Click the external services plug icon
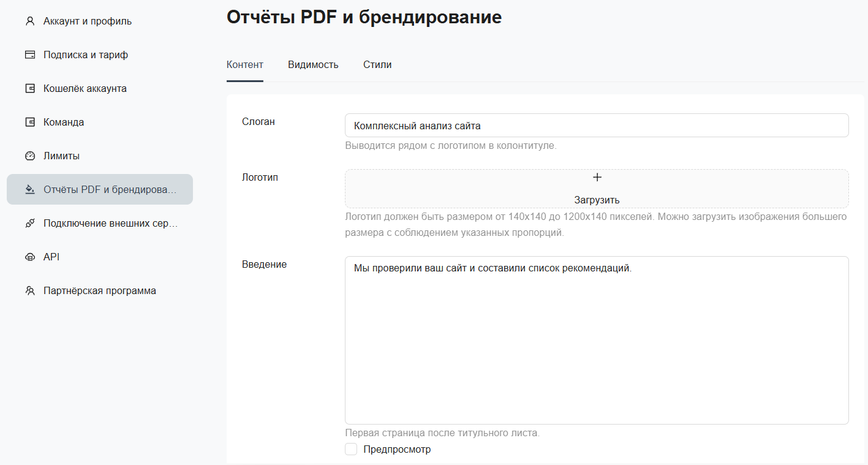The width and height of the screenshot is (868, 465). tap(29, 224)
